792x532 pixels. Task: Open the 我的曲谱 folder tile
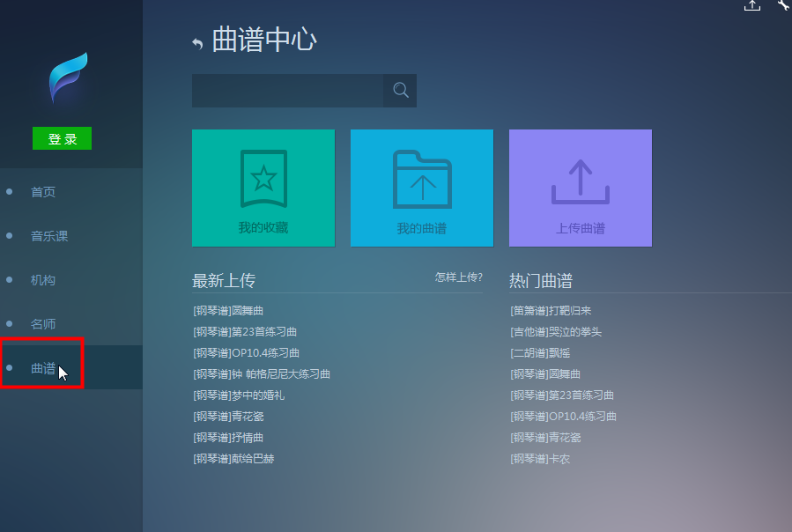(422, 188)
